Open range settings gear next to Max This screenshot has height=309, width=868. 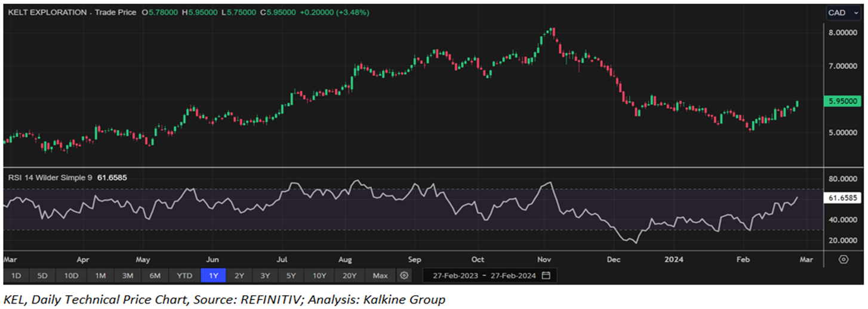coord(405,276)
